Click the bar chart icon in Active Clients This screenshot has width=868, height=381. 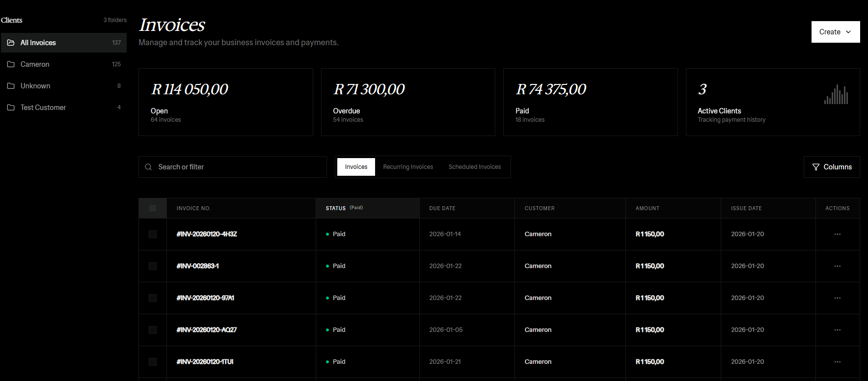[836, 95]
